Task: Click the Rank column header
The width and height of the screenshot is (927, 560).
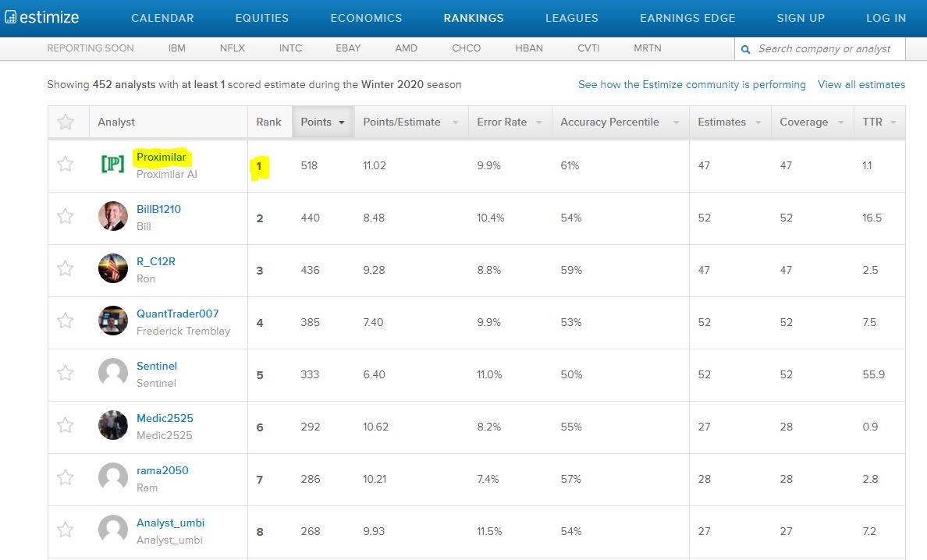Action: [x=269, y=122]
